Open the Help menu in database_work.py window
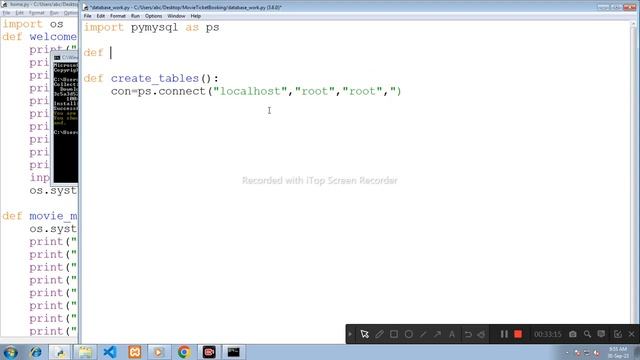Screen dimensions: 640x360 point(196,16)
